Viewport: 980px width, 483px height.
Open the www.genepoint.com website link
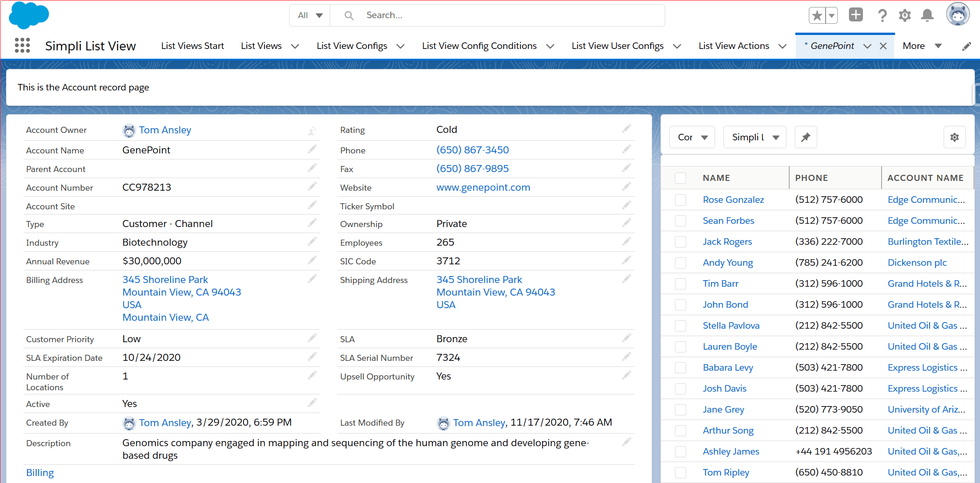[x=483, y=187]
